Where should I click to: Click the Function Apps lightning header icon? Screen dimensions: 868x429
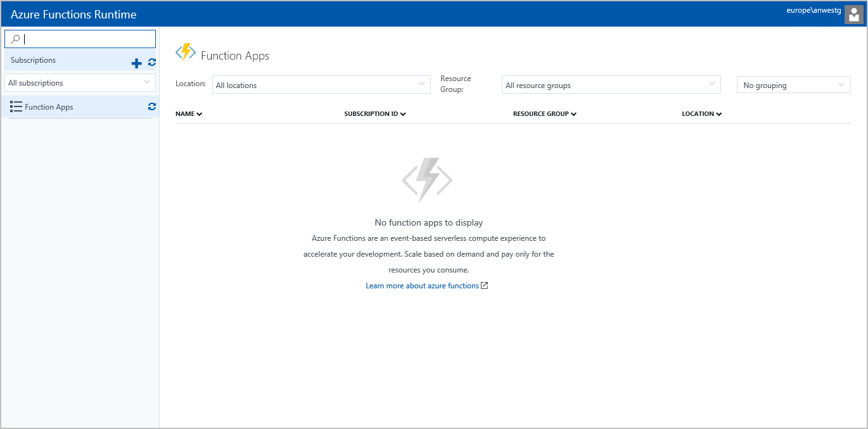click(186, 52)
